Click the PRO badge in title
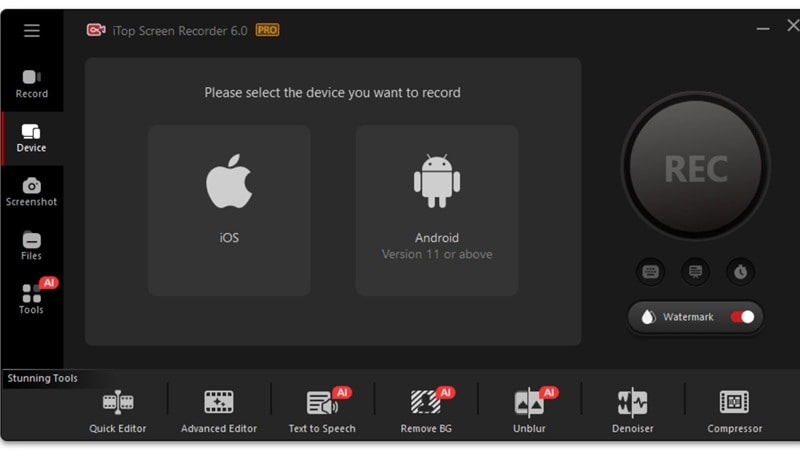This screenshot has width=800, height=450. pos(267,30)
